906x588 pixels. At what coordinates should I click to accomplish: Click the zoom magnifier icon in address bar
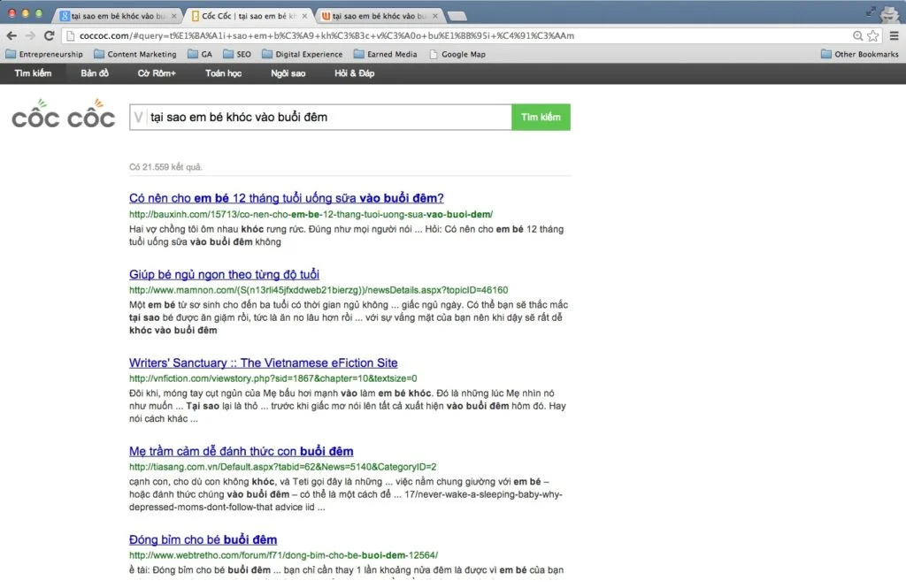click(x=857, y=35)
